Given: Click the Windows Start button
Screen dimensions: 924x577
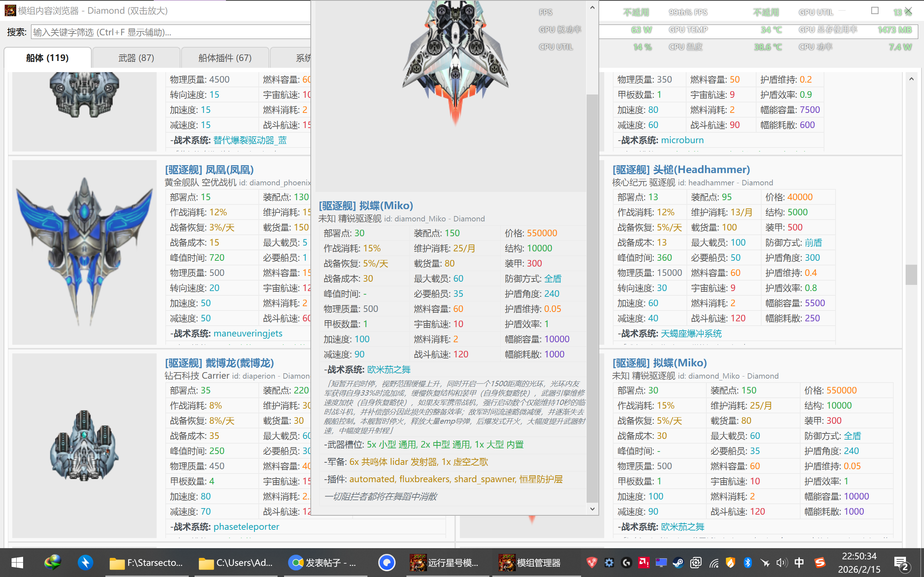Looking at the screenshot, I should pos(17,563).
